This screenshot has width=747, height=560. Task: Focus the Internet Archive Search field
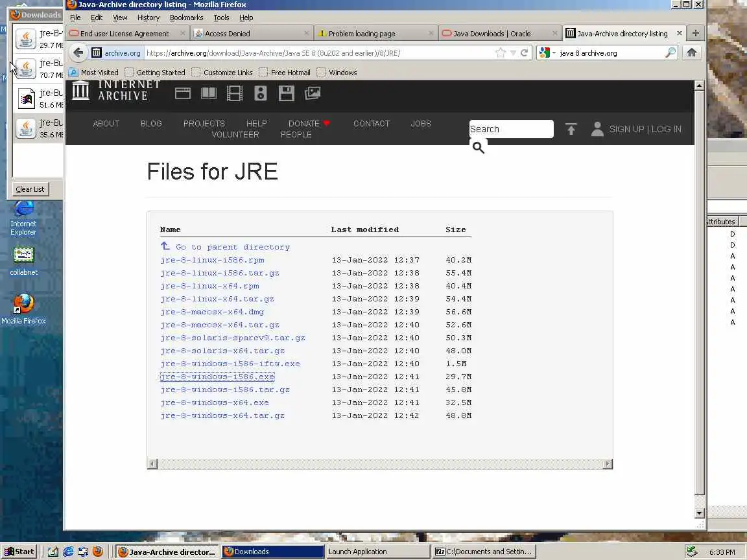pos(511,129)
